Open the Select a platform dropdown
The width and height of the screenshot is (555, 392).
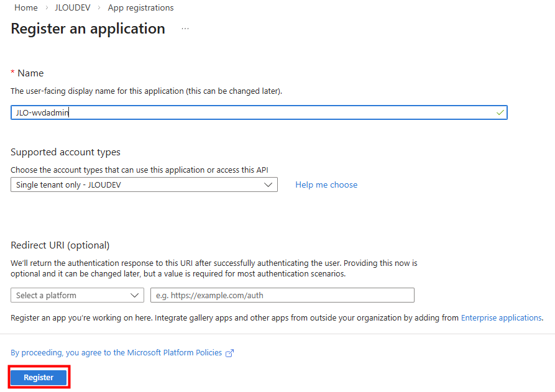[x=77, y=295]
